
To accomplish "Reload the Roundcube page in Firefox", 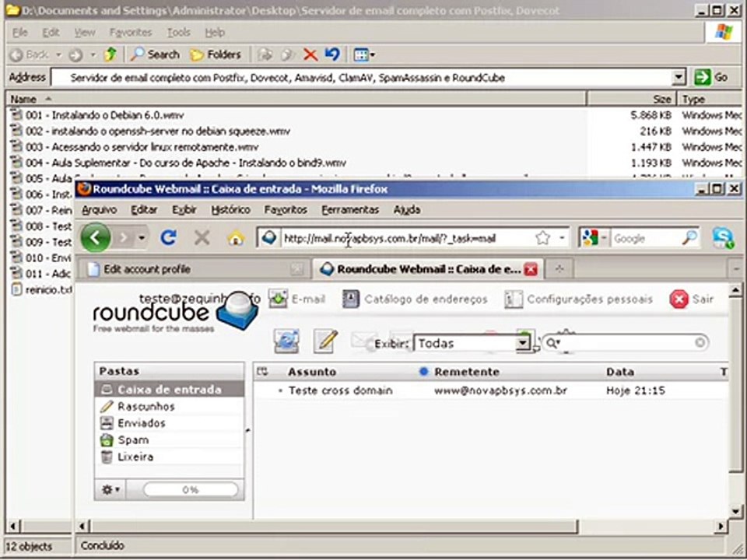I will 168,237.
